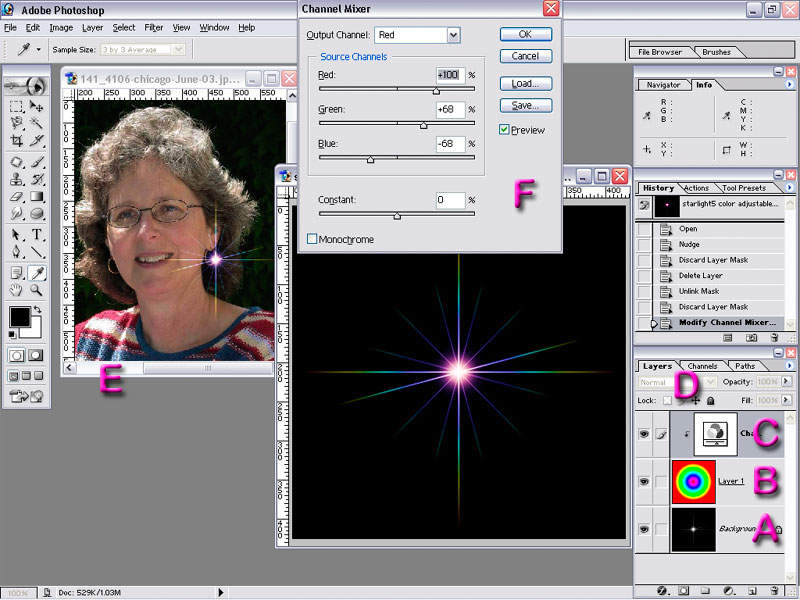The height and width of the screenshot is (600, 800).
Task: Toggle Lock transparent pixels box
Action: [x=667, y=401]
